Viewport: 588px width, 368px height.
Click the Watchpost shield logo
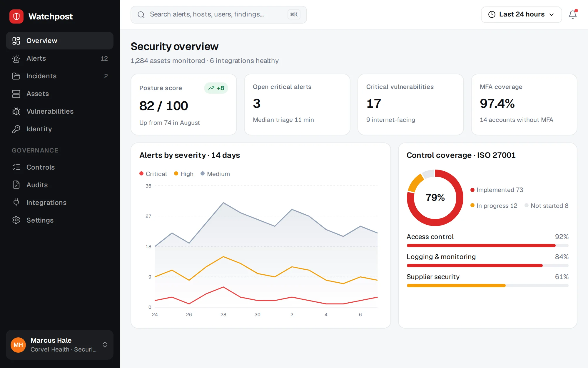pyautogui.click(x=16, y=16)
